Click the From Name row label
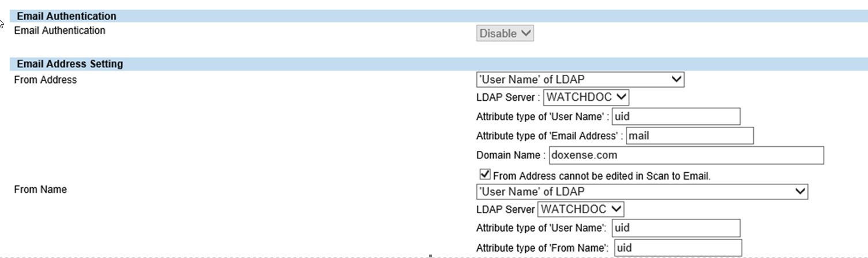 click(40, 189)
